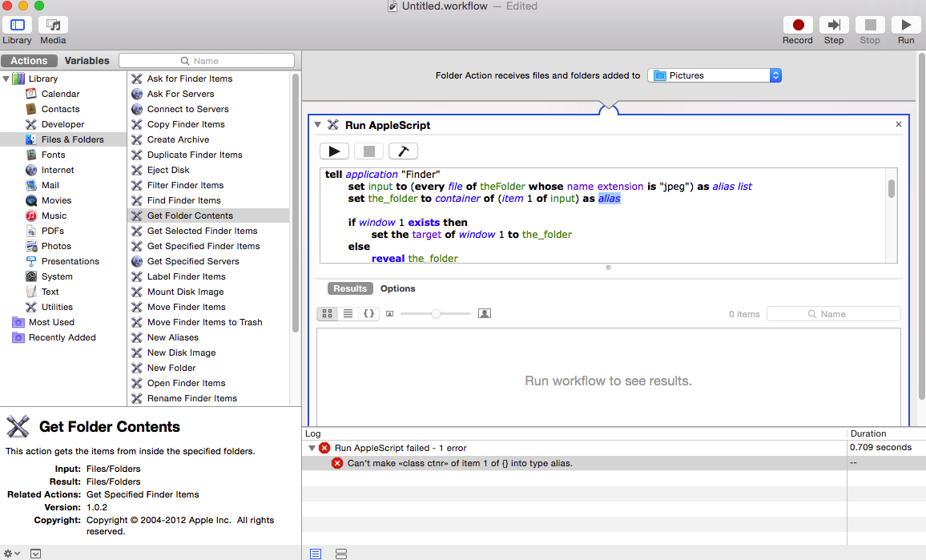Viewport: 926px width, 560px height.
Task: Collapse the Run AppleScript action triangle
Action: [x=318, y=125]
